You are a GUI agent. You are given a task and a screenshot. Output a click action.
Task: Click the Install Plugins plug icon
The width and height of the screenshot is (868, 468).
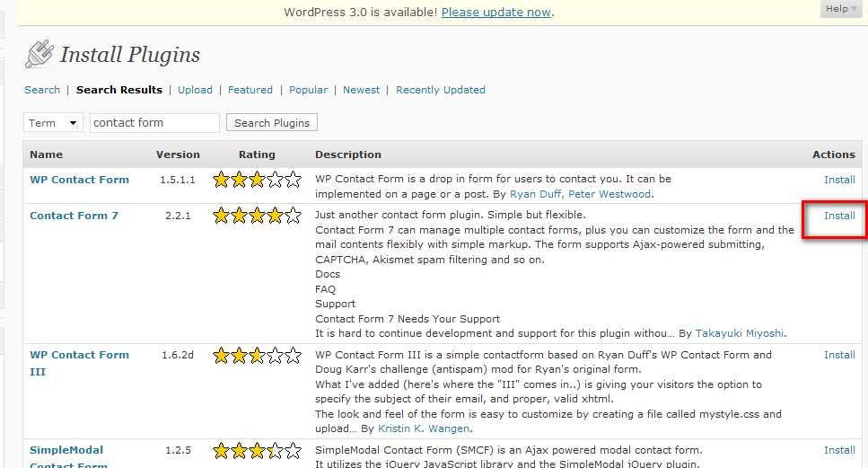(x=39, y=55)
